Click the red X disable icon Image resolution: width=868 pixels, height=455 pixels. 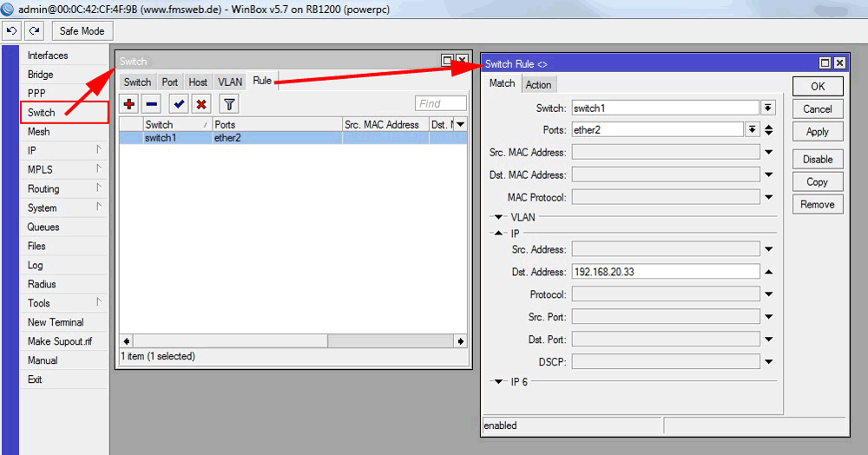tap(201, 104)
